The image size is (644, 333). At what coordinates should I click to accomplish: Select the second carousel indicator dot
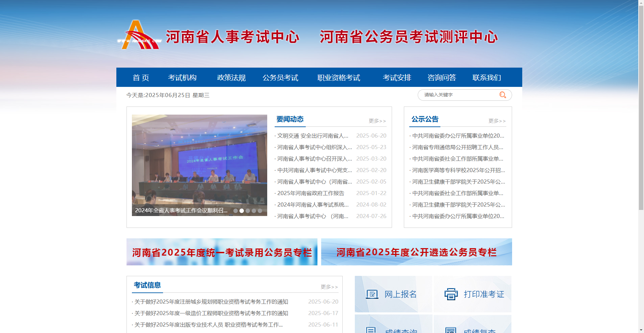[x=242, y=211]
